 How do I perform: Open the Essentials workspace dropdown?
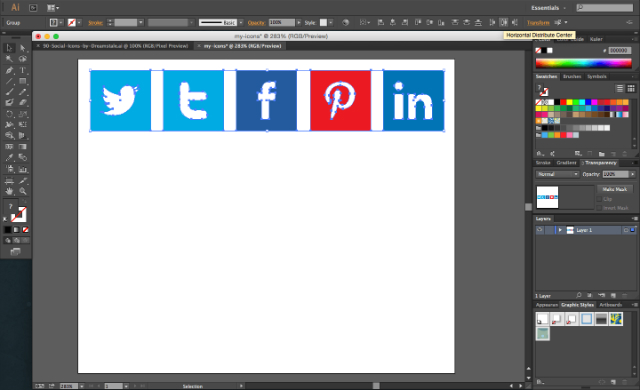tap(548, 8)
